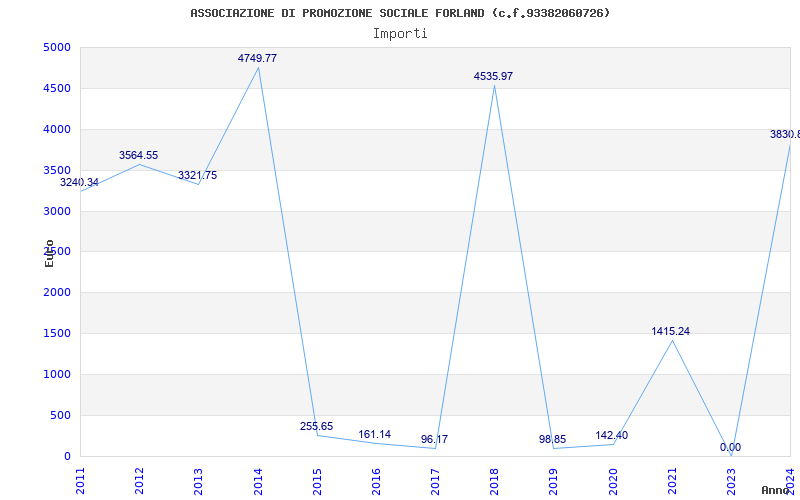Image resolution: width=800 pixels, height=500 pixels.
Task: Click the 4749.77 data label for 2014
Action: click(x=257, y=59)
